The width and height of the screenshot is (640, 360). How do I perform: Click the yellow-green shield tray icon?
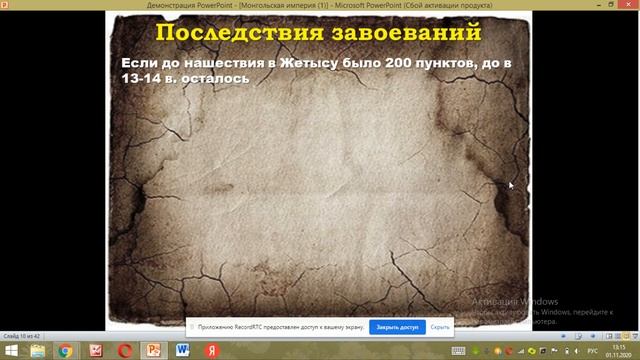pyautogui.click(x=532, y=351)
